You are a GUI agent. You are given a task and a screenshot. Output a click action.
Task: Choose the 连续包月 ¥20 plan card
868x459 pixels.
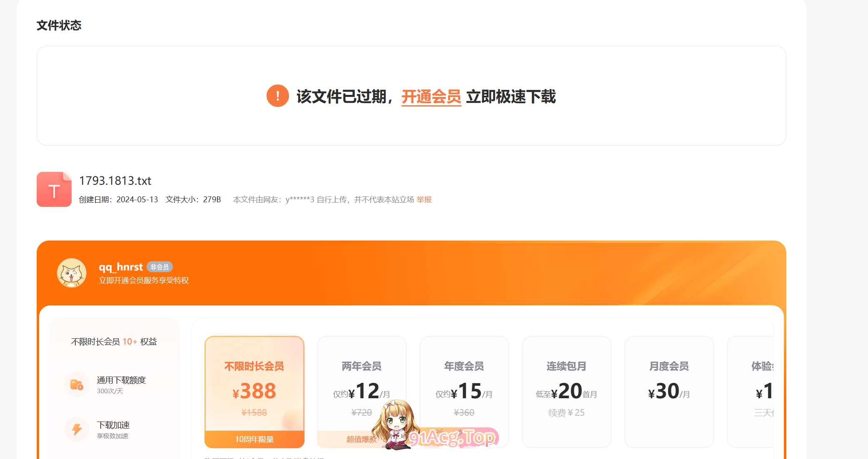[x=566, y=392]
